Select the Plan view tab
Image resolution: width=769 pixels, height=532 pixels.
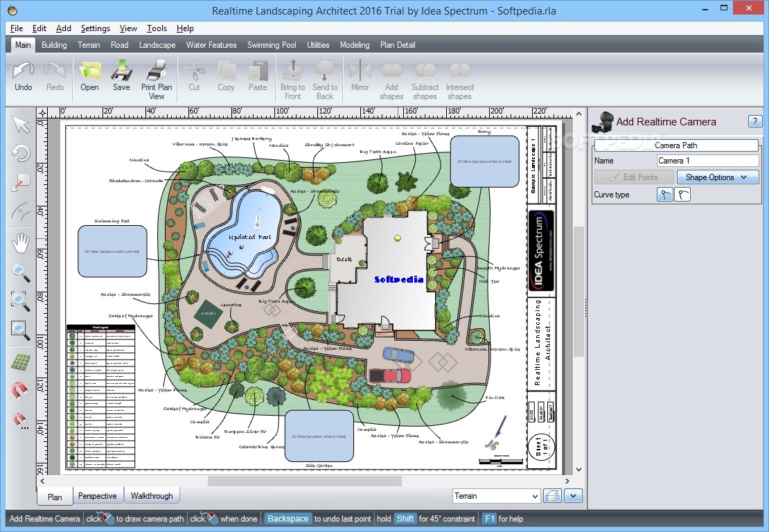click(55, 496)
